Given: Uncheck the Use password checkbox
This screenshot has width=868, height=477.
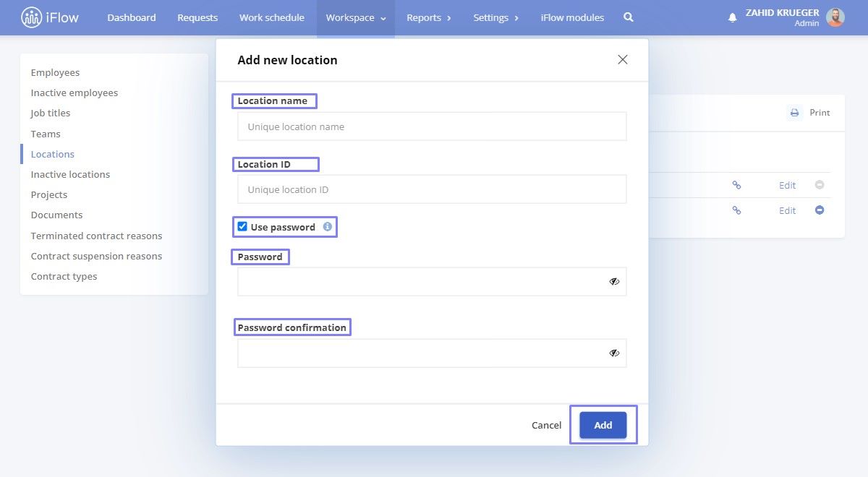Looking at the screenshot, I should coord(242,227).
